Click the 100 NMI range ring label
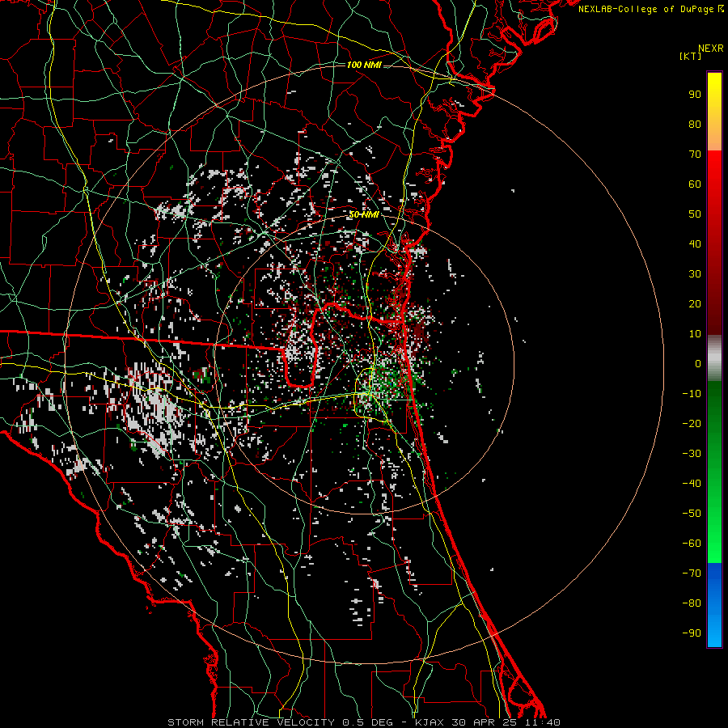Screen dimensions: 728x728 (364, 65)
